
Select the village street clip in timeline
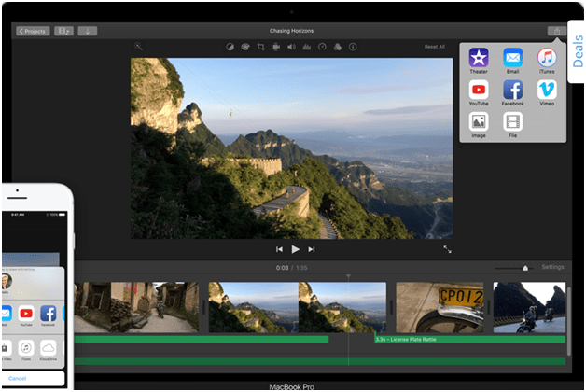[x=136, y=307]
